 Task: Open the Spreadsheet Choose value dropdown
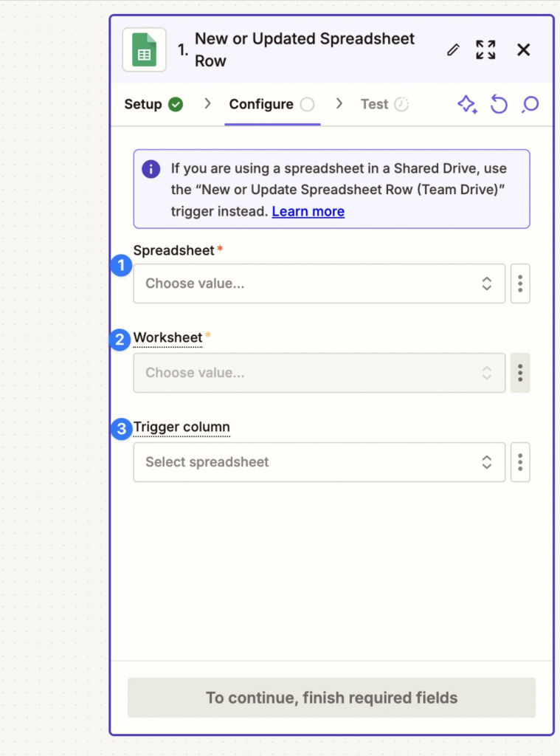click(x=319, y=283)
